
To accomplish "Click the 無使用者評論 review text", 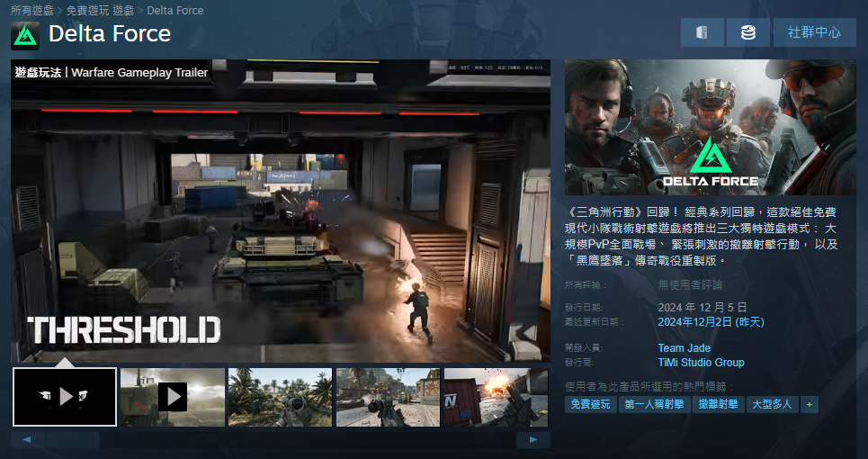I will point(690,285).
